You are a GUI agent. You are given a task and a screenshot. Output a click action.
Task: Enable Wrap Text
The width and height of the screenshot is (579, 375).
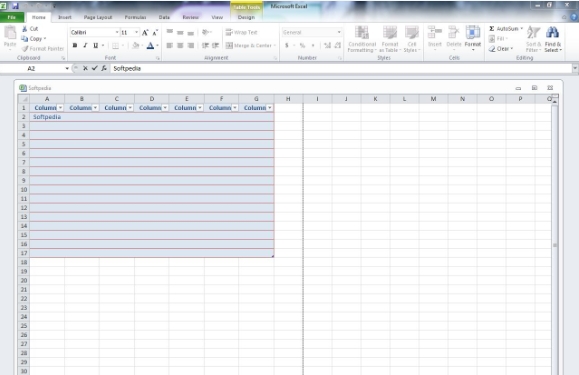point(241,32)
